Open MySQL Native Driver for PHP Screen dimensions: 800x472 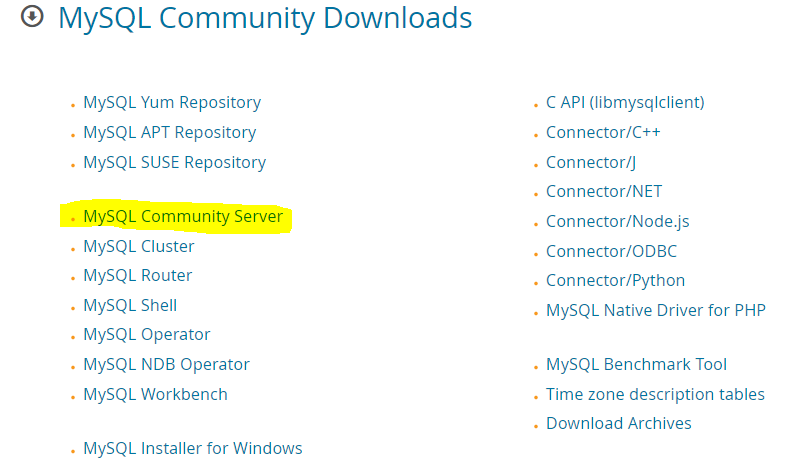tap(656, 310)
